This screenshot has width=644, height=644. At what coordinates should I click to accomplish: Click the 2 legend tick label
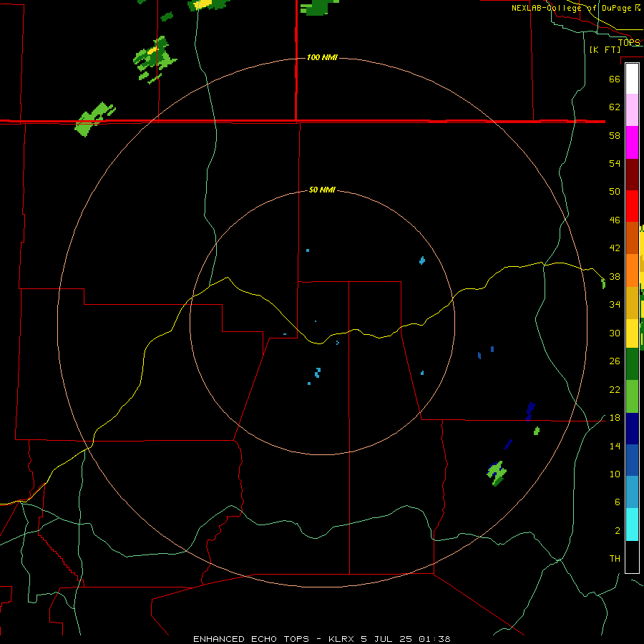pyautogui.click(x=618, y=531)
